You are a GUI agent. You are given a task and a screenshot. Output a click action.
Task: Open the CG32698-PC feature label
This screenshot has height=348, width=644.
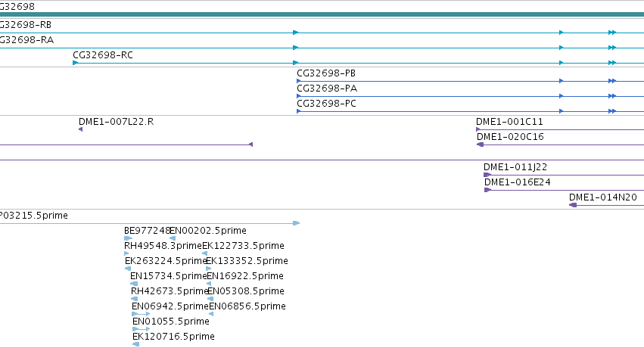pos(326,104)
